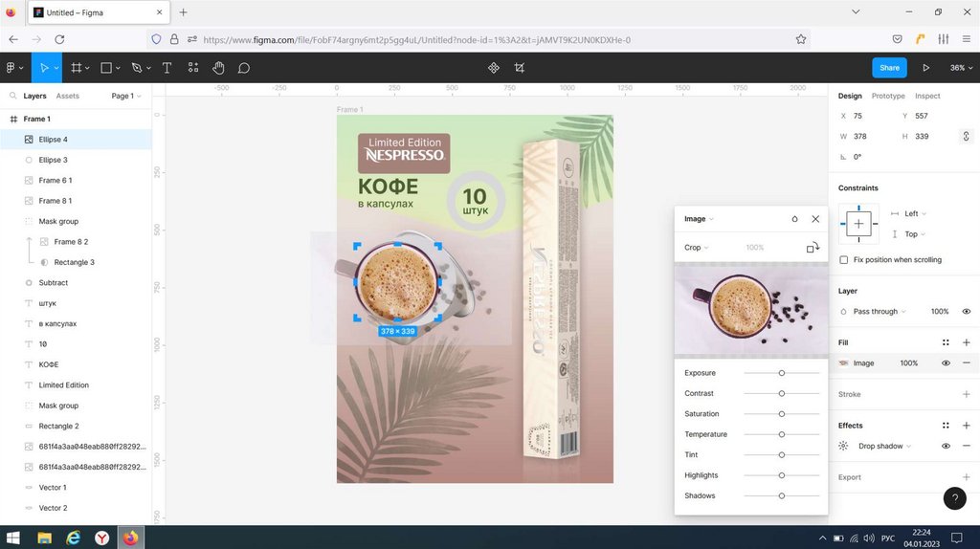Select the Move tool

tap(44, 68)
